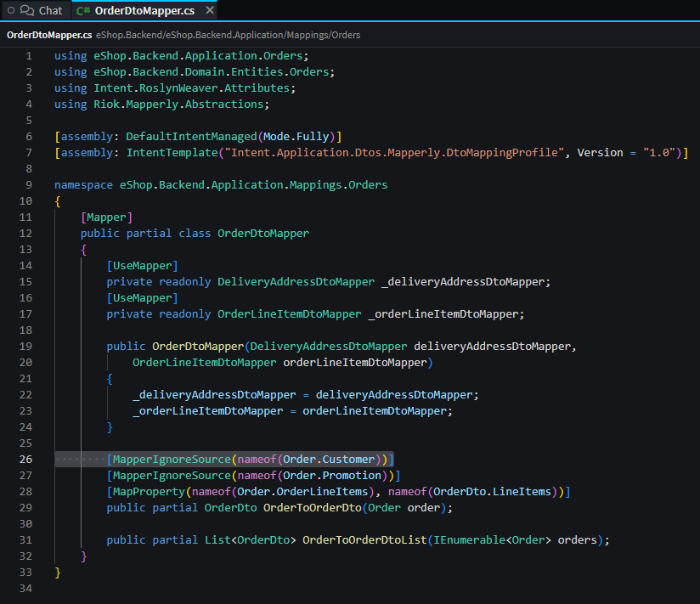Click constructor closing brace on line 24
Viewport: 700px width, 604px height.
110,427
